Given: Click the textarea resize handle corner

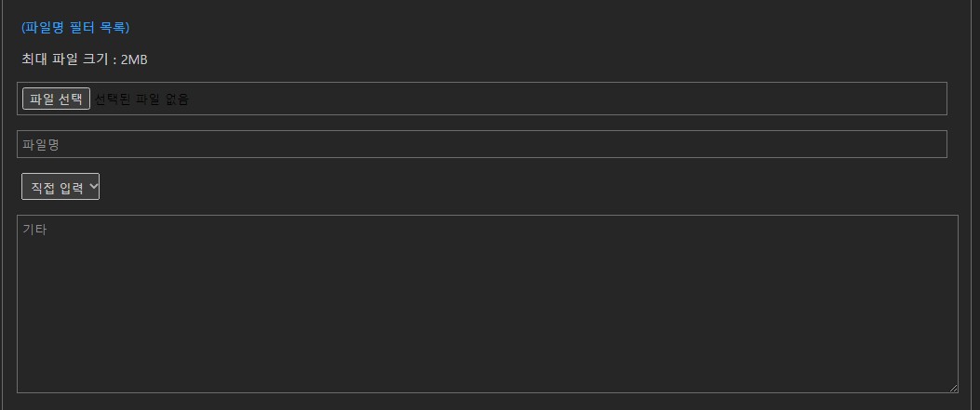Looking at the screenshot, I should 953,388.
